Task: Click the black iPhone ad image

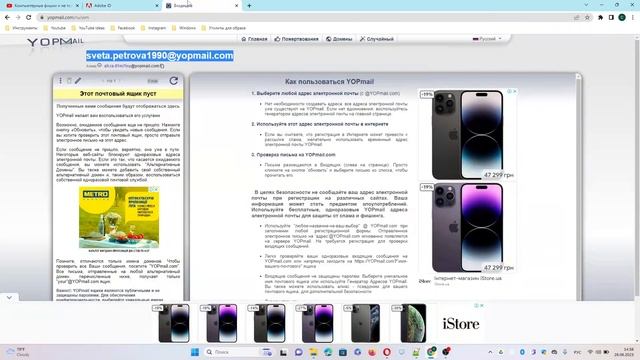Action: pos(467,134)
